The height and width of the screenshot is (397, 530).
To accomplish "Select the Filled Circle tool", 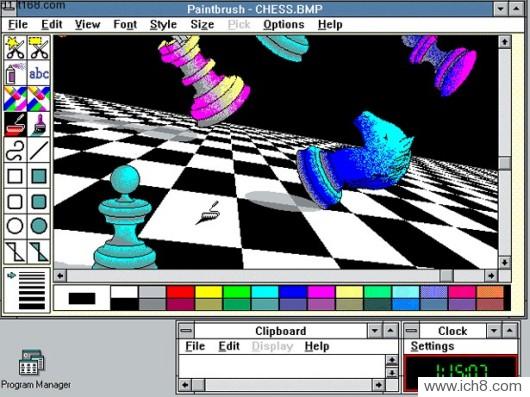I will pos(39,226).
